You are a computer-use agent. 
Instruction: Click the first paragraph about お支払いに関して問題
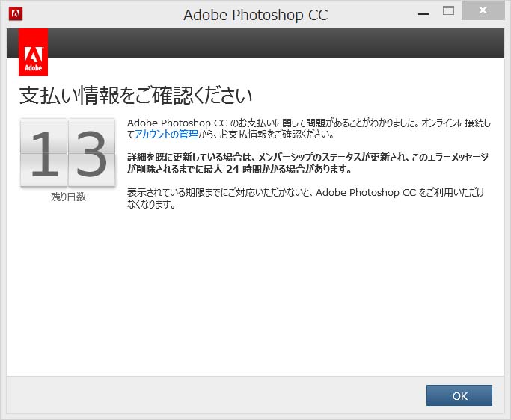pyautogui.click(x=309, y=129)
